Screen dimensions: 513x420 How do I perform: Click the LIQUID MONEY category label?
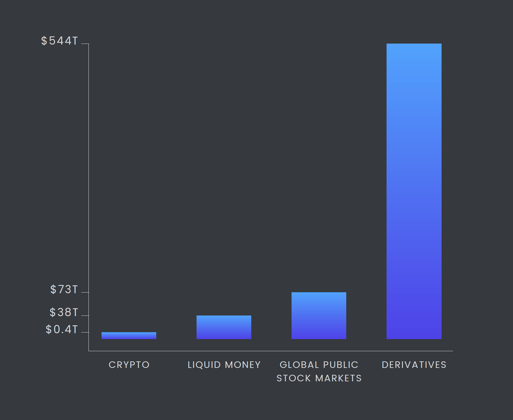(224, 365)
